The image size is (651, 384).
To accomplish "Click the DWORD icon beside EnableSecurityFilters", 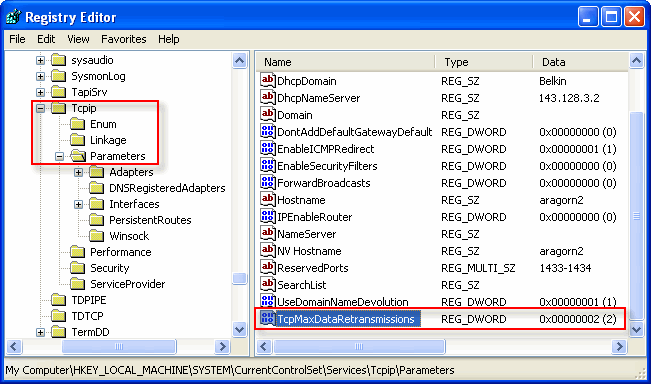I will [x=268, y=165].
